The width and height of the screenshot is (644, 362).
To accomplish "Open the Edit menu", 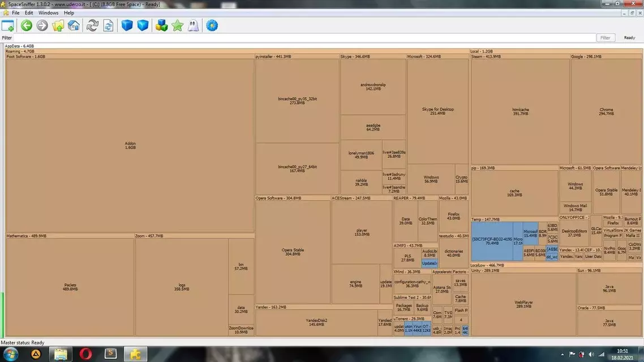I will click(29, 12).
